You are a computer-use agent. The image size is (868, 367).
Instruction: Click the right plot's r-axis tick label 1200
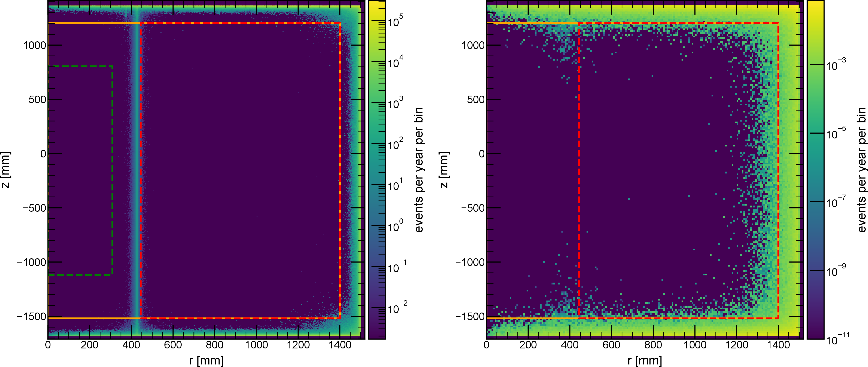click(x=737, y=345)
